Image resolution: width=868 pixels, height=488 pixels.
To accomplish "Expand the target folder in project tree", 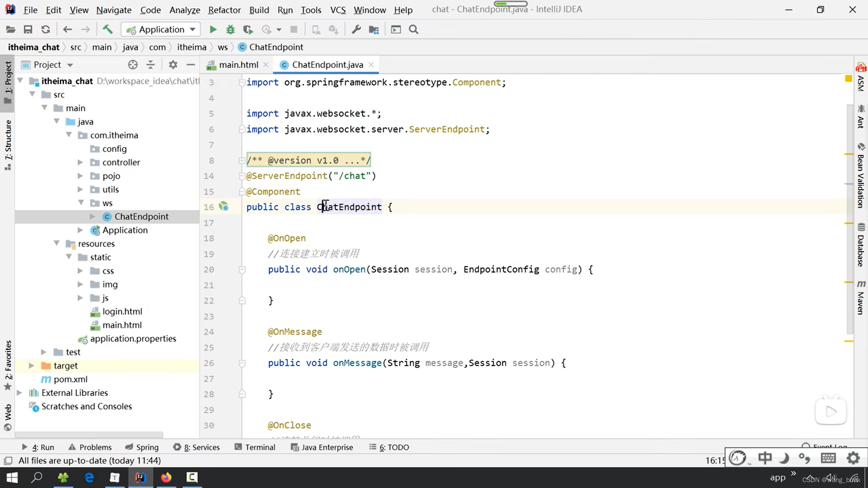I will (31, 366).
